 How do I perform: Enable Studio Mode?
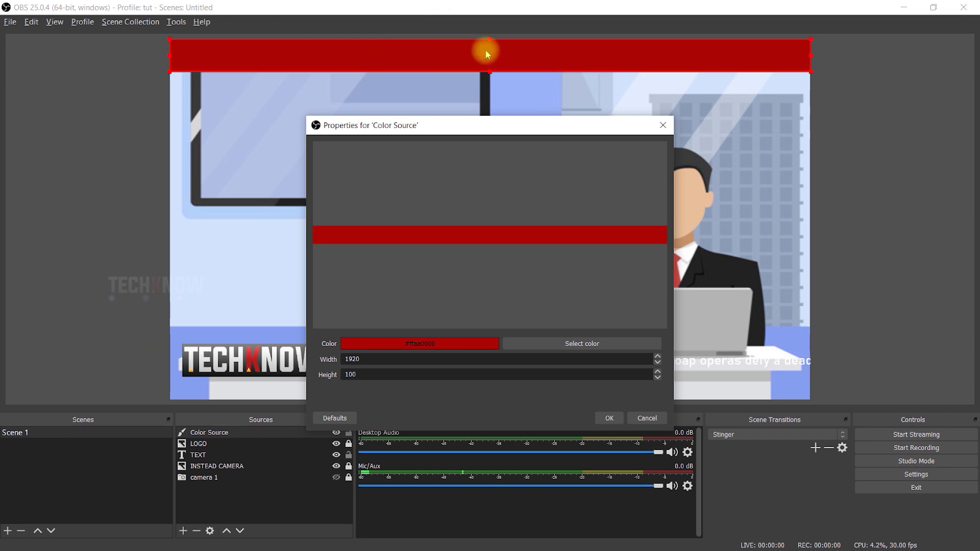click(916, 461)
